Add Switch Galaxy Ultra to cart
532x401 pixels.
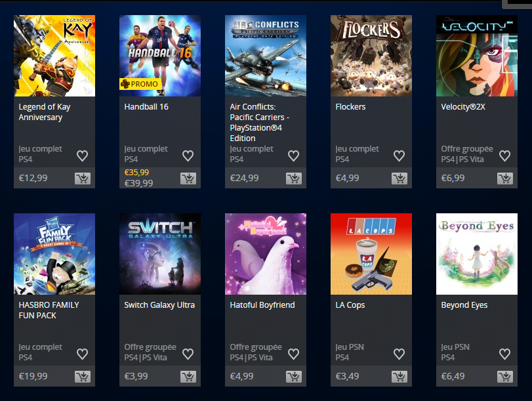click(188, 377)
